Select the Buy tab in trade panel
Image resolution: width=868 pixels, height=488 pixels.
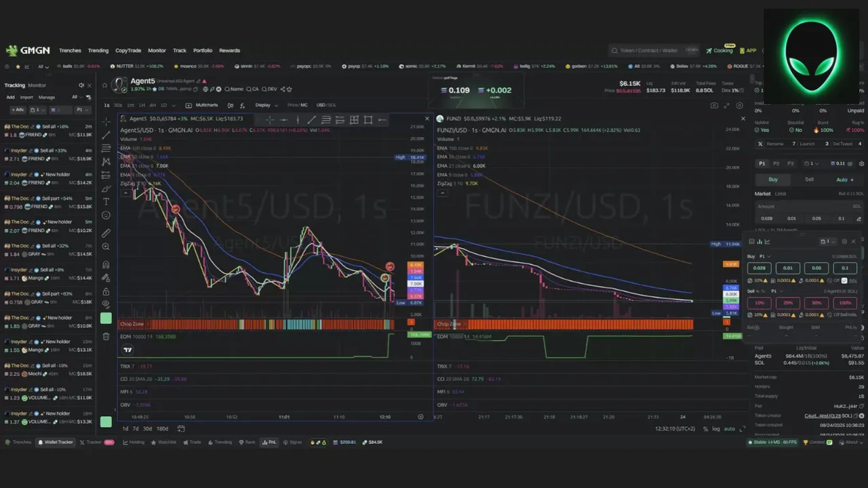coord(773,180)
